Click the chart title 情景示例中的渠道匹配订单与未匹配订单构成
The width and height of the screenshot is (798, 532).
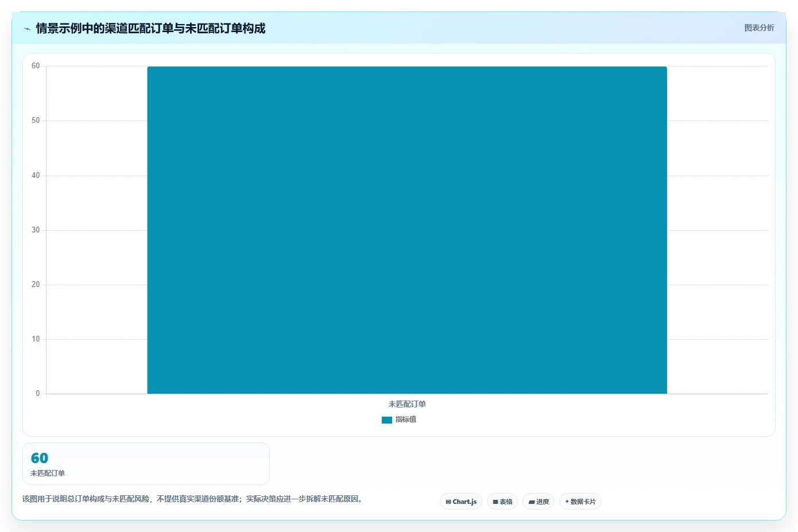tap(150, 28)
